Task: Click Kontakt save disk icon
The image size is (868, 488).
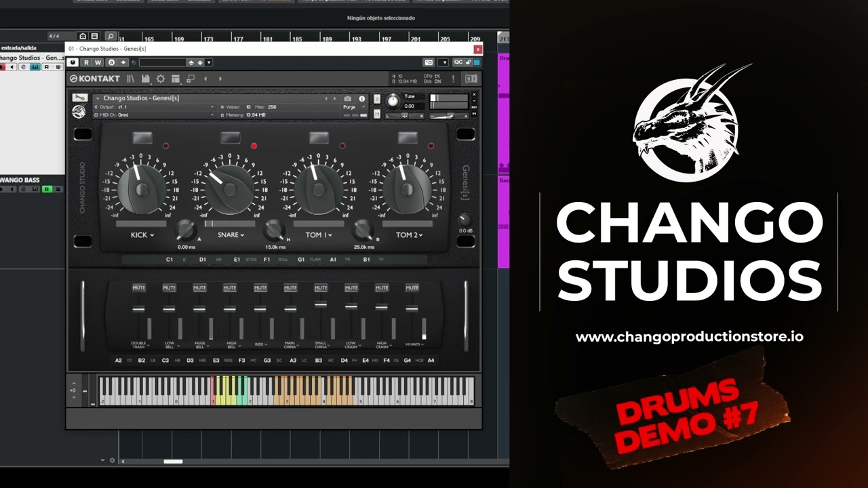Action: click(x=145, y=79)
